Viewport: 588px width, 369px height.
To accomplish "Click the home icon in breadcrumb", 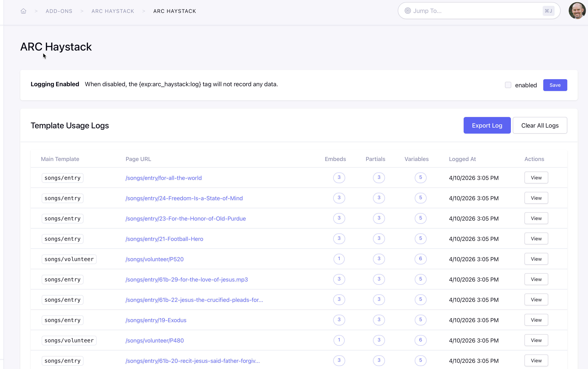I will [x=24, y=11].
